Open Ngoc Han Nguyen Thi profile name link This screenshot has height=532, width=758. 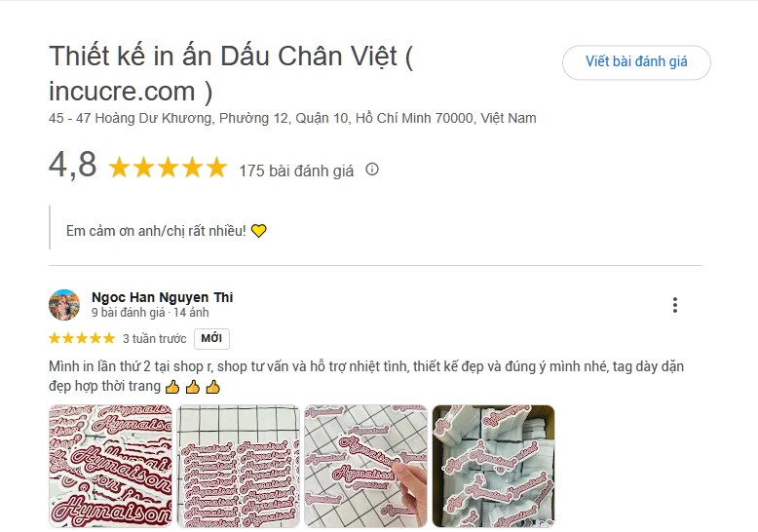pyautogui.click(x=163, y=297)
